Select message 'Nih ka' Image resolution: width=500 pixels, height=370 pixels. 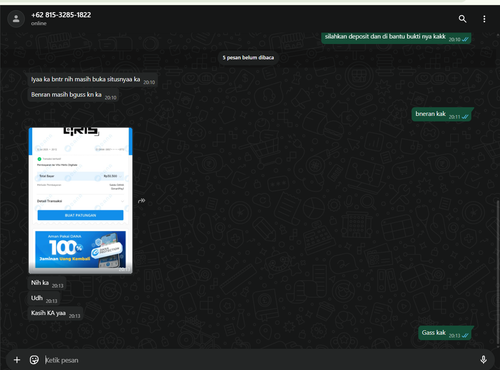pyautogui.click(x=47, y=283)
